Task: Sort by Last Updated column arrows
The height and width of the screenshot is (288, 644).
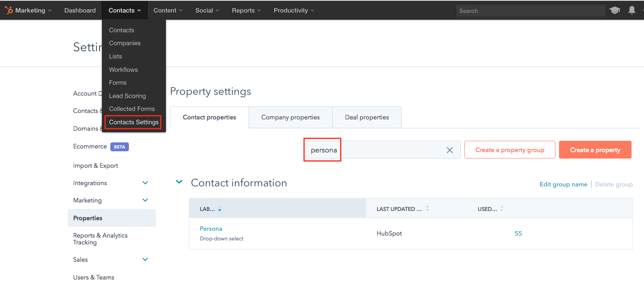Action: click(427, 209)
